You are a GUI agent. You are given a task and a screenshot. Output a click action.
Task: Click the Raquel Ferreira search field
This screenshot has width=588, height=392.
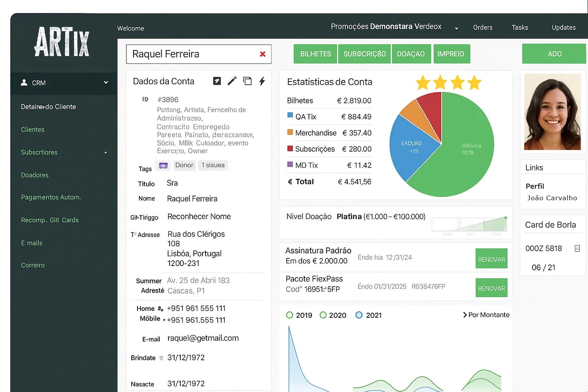(x=191, y=54)
